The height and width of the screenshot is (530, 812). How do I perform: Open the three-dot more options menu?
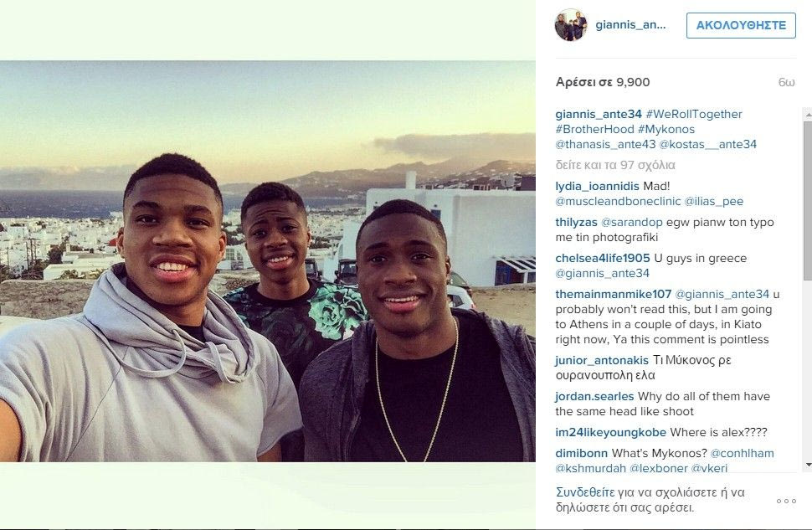tap(785, 501)
